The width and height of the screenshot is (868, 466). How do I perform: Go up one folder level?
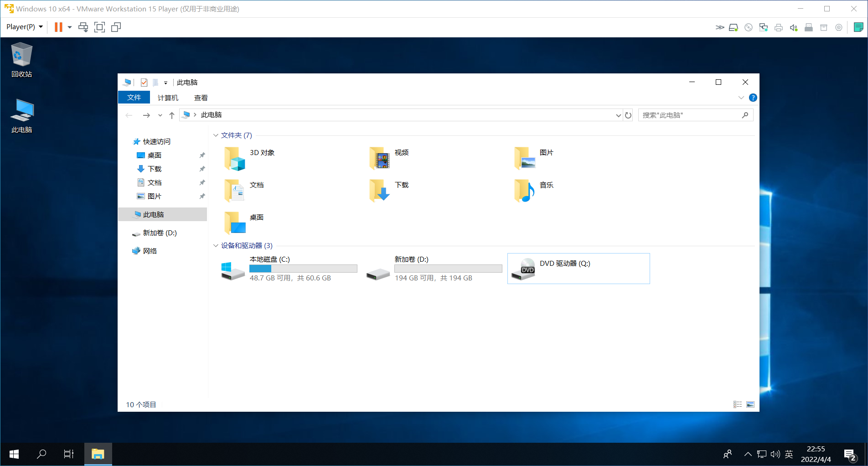tap(172, 115)
